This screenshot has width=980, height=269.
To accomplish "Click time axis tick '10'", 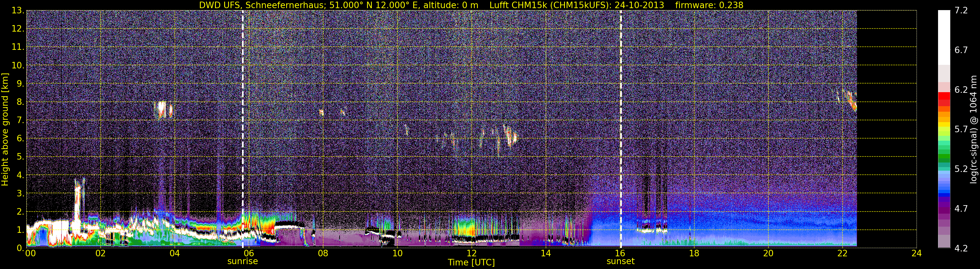I will [x=397, y=253].
